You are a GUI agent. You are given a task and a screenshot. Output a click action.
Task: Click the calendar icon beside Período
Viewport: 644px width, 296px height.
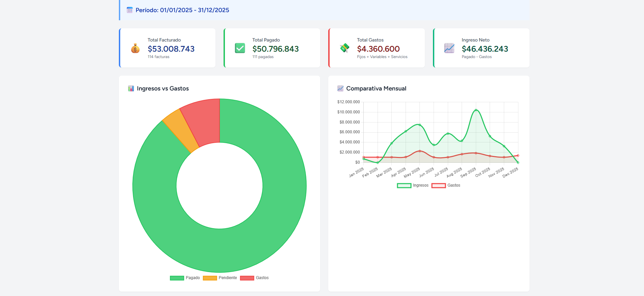click(130, 10)
